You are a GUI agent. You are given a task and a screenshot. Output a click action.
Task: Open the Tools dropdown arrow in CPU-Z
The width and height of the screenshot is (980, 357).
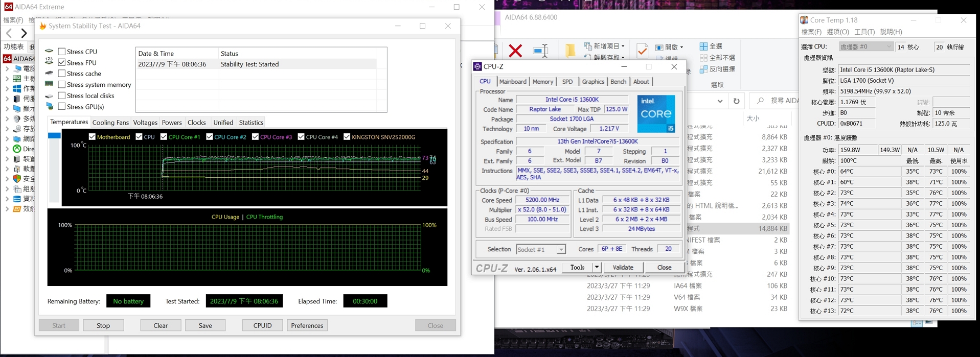point(597,268)
